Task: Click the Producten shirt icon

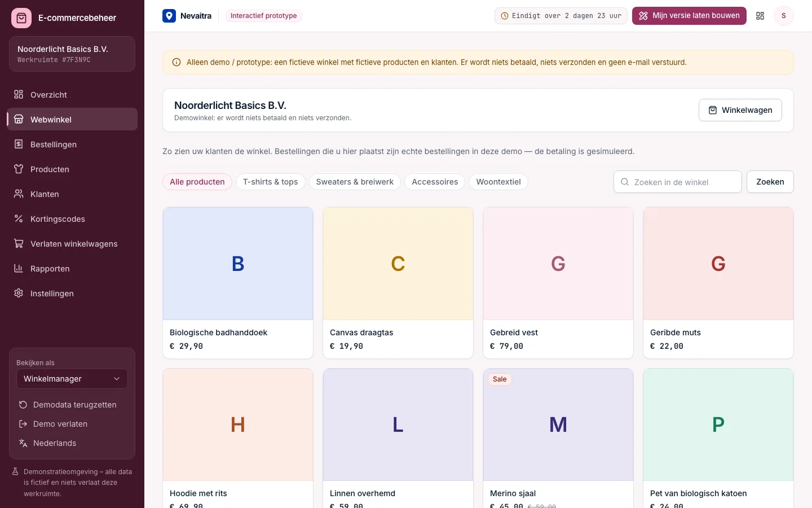Action: tap(19, 169)
